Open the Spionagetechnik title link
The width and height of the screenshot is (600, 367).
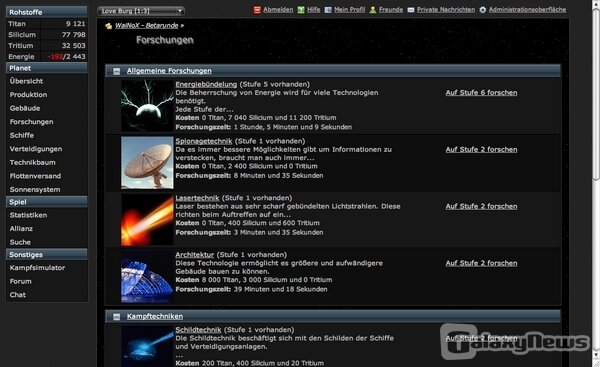204,141
